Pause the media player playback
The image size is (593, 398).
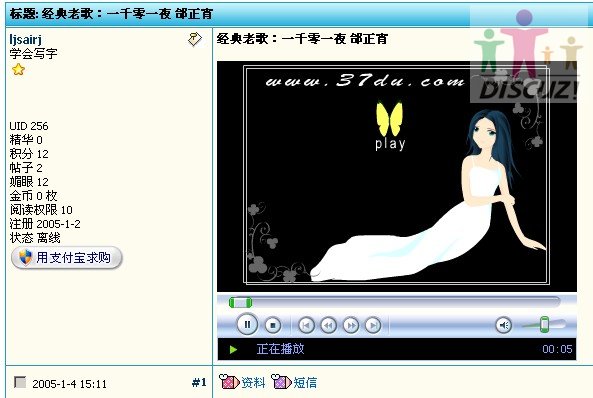[x=247, y=325]
